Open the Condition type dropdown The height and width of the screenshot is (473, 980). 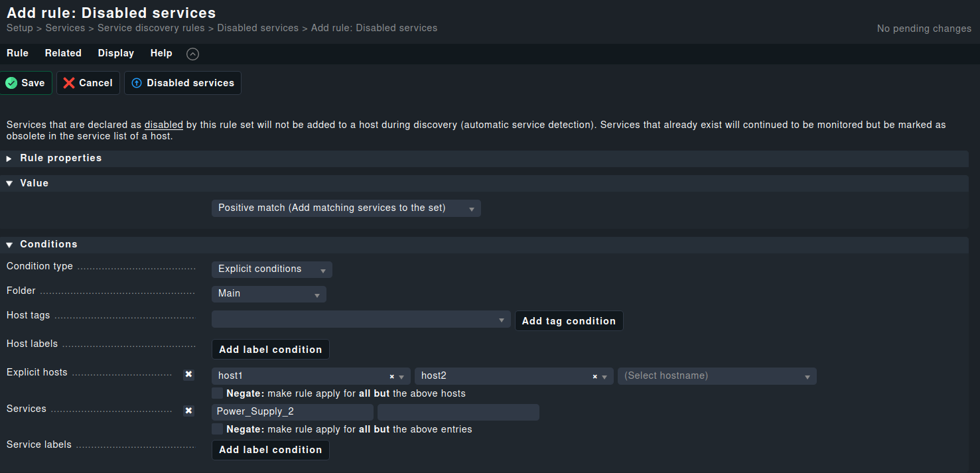(271, 269)
